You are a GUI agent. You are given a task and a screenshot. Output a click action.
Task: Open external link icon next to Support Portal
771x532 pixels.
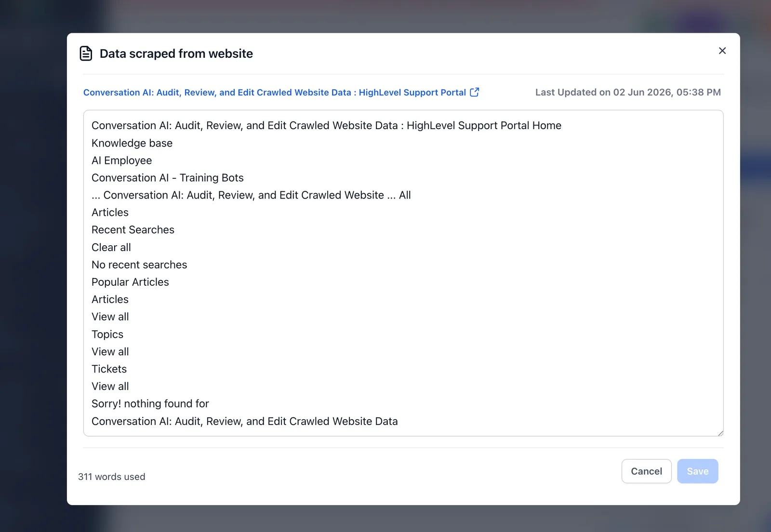[475, 92]
